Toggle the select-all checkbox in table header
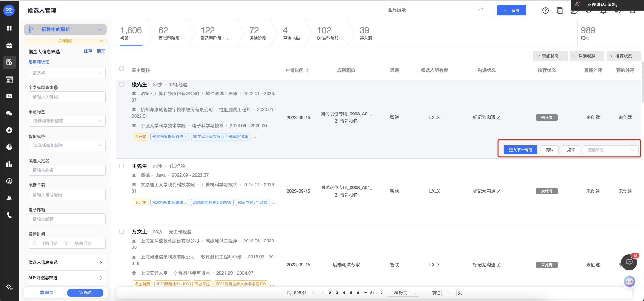The height and width of the screenshot is (301, 644). click(x=122, y=69)
